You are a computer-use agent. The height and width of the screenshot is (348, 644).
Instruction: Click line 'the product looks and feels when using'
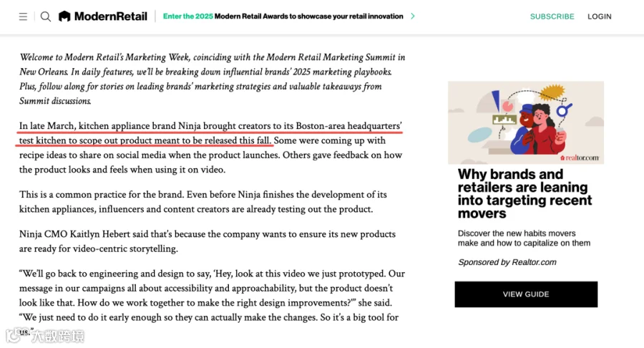[x=122, y=170]
